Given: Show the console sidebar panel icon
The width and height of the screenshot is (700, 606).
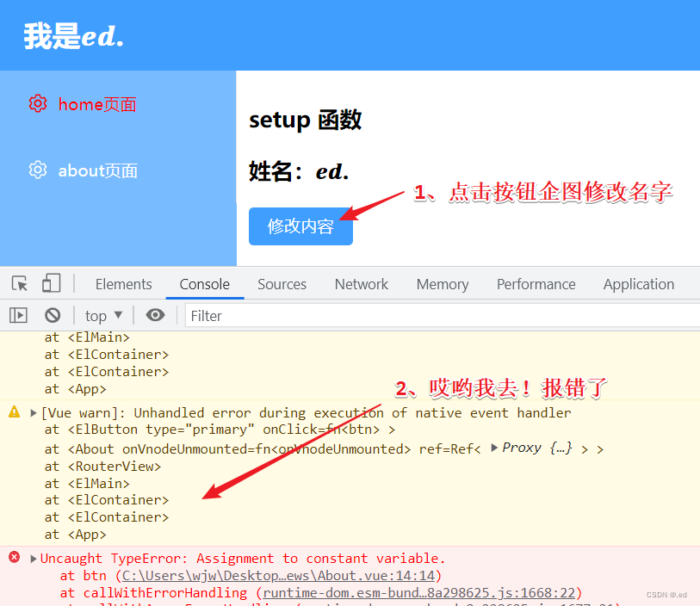Looking at the screenshot, I should click(x=18, y=316).
